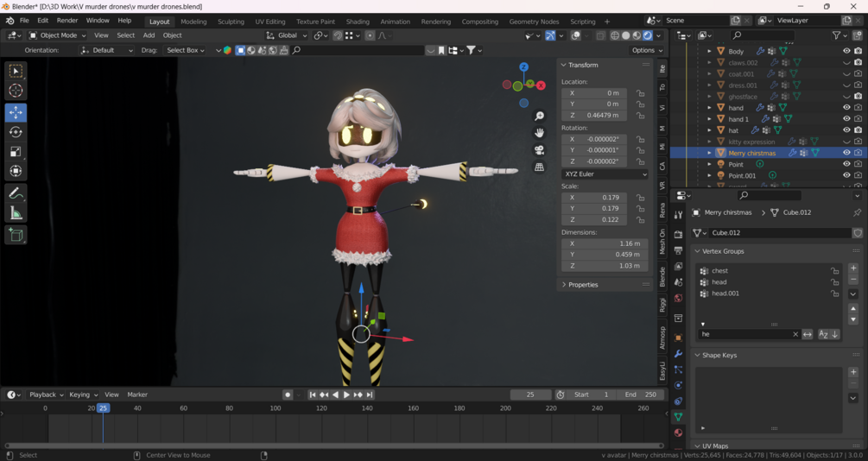
Task: Select the Measure tool
Action: (16, 212)
